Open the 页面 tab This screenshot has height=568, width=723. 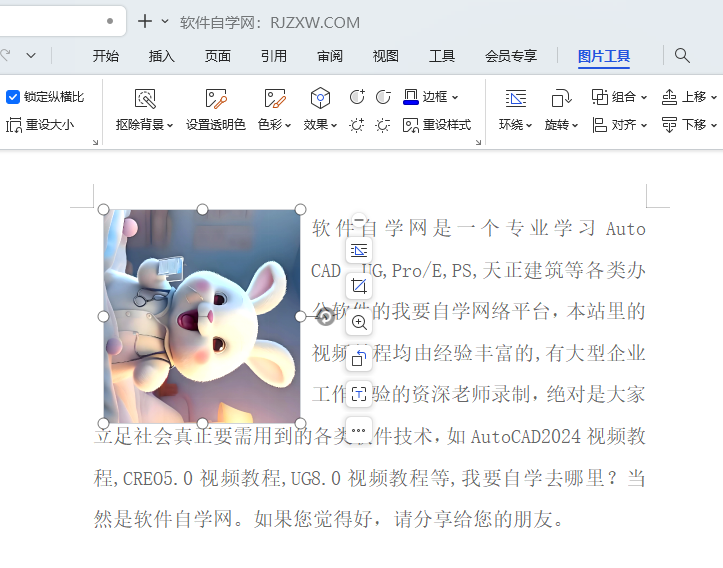(218, 56)
